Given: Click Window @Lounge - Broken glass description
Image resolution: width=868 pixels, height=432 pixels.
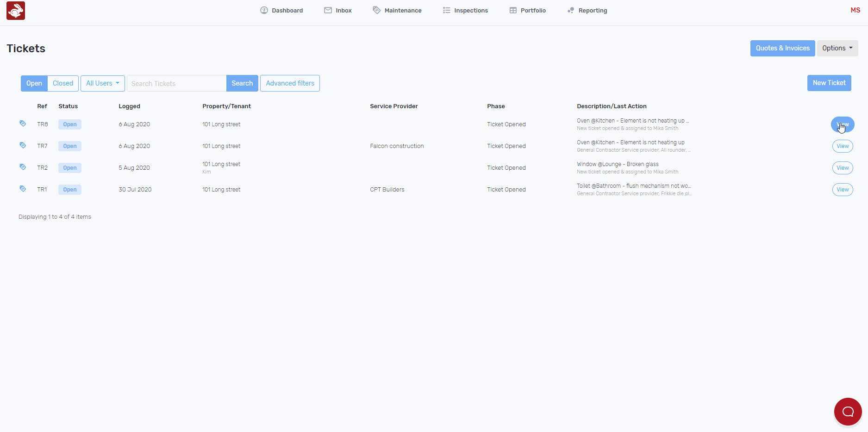Looking at the screenshot, I should (x=618, y=164).
